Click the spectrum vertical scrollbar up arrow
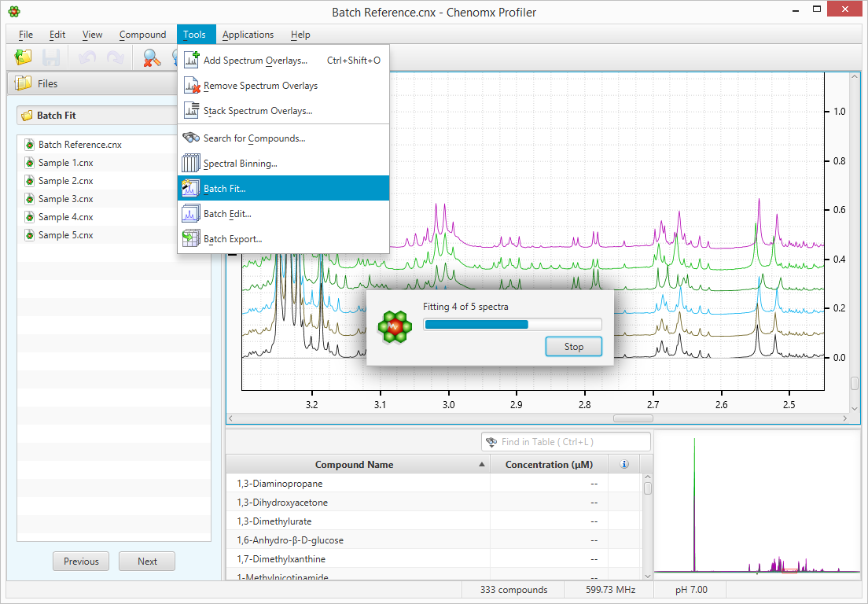This screenshot has height=604, width=868. click(x=854, y=77)
